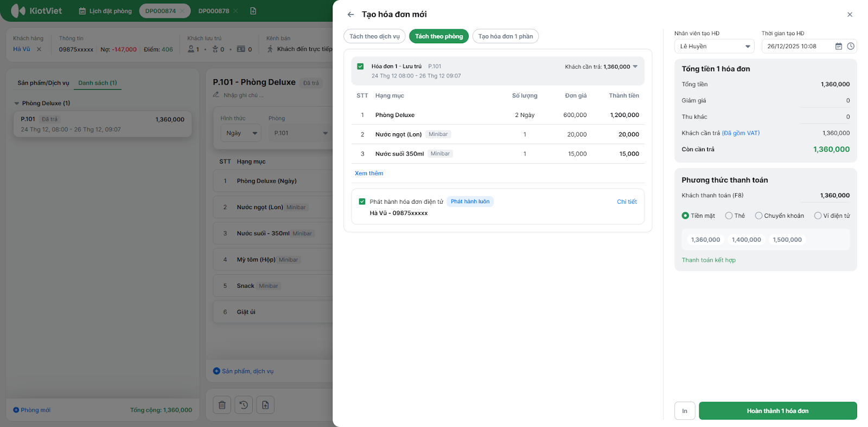868x427 pixels.
Task: Remove customer Hà Vũ with the X icon
Action: pyautogui.click(x=39, y=49)
